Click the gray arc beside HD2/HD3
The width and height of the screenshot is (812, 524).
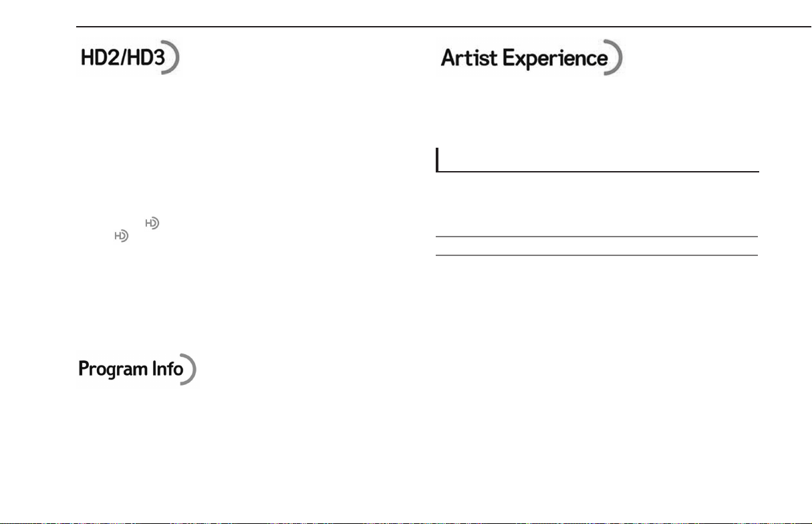pos(171,58)
